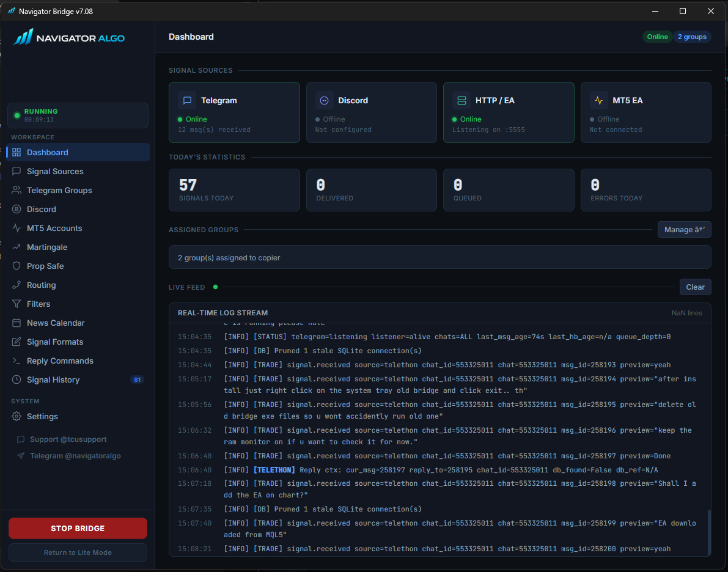728x572 pixels.
Task: Go to MT5 Accounts section
Action: 78,228
